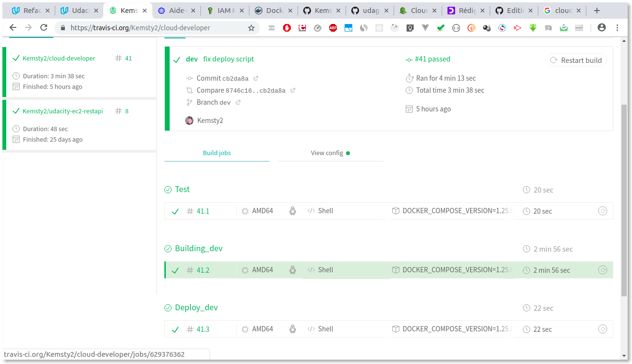
Task: Click the Test stage heading
Action: click(182, 189)
